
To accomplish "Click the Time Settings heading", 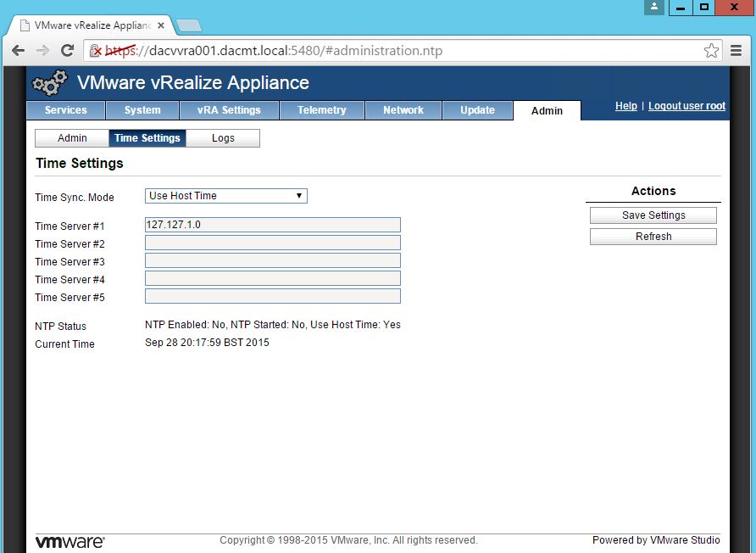I will [x=80, y=163].
